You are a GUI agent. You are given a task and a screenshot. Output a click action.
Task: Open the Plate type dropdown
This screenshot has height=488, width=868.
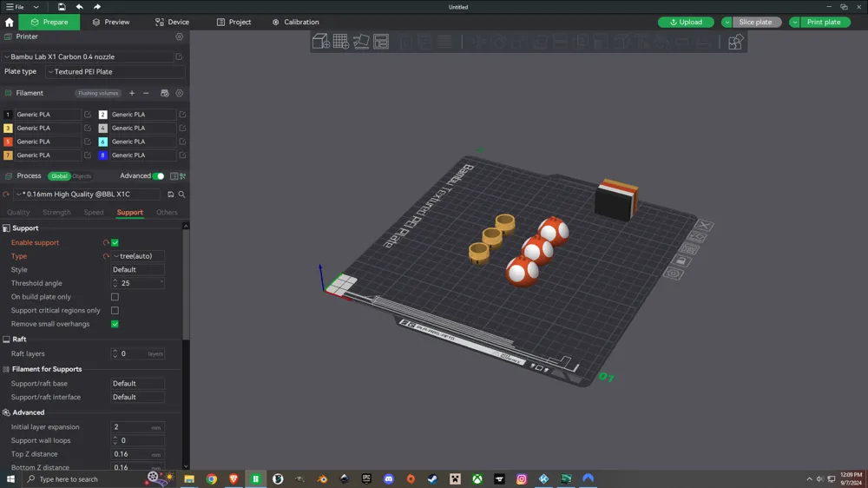click(x=115, y=72)
